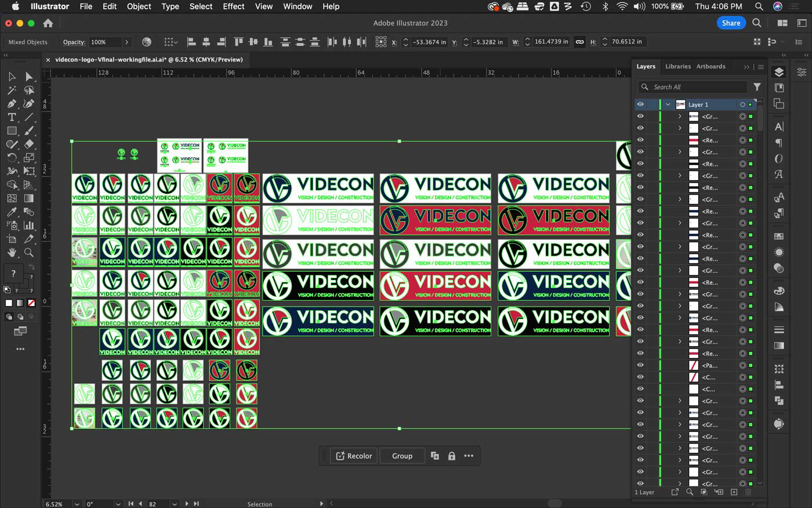Swap fill and stroke colors

pos(31,268)
